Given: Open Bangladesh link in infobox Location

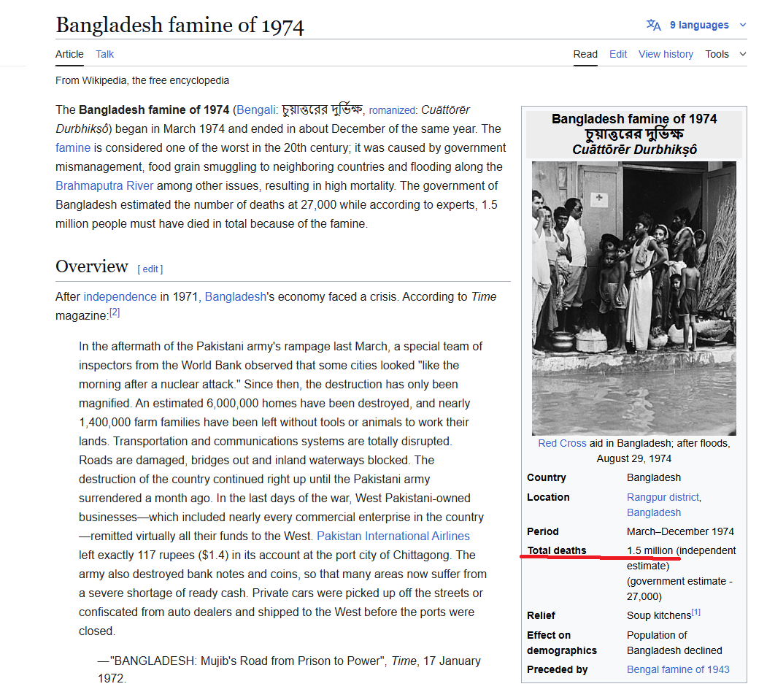Looking at the screenshot, I should 653,512.
